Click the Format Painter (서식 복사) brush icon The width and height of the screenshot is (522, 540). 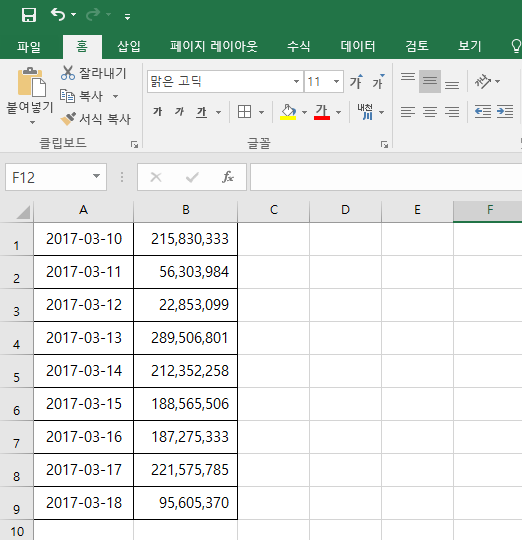68,119
